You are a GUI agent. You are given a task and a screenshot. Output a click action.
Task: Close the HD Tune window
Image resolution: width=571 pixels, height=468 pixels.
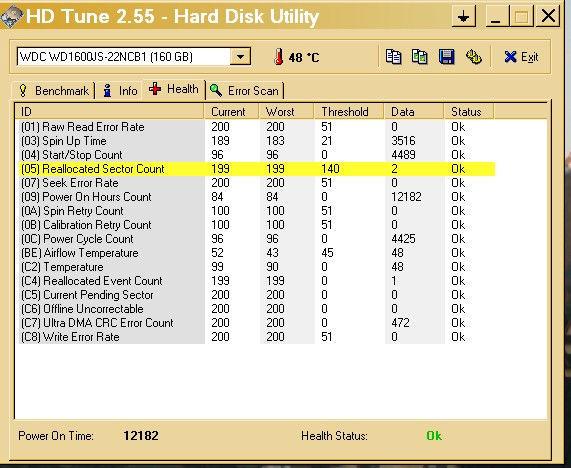548,16
